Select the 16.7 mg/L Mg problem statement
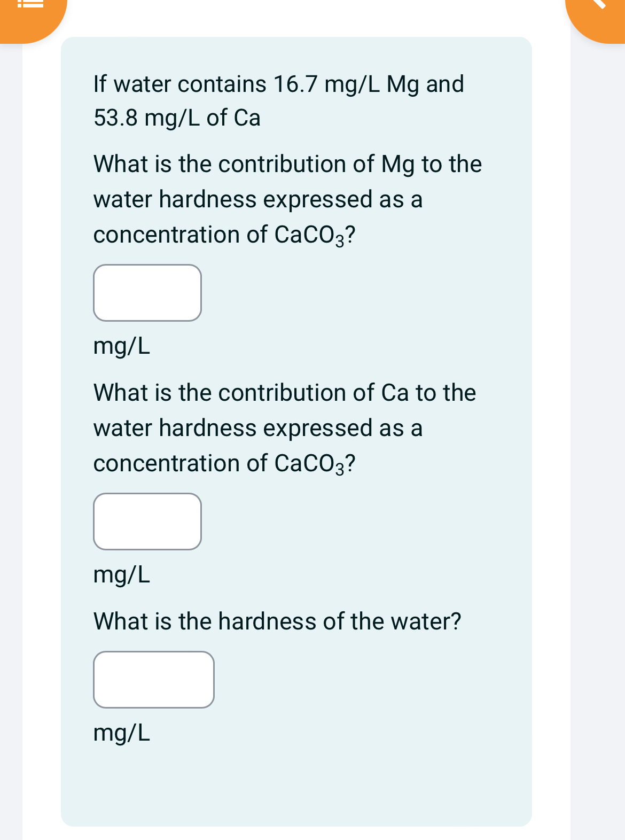 278,100
